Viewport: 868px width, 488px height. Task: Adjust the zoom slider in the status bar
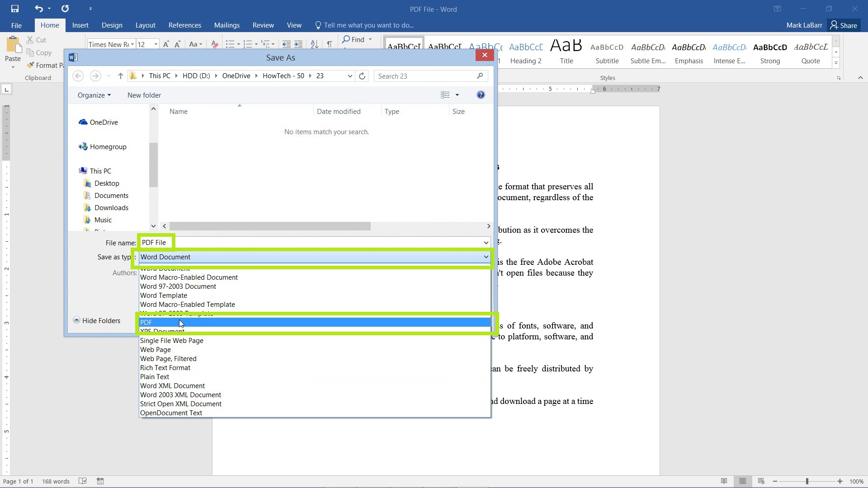807,481
